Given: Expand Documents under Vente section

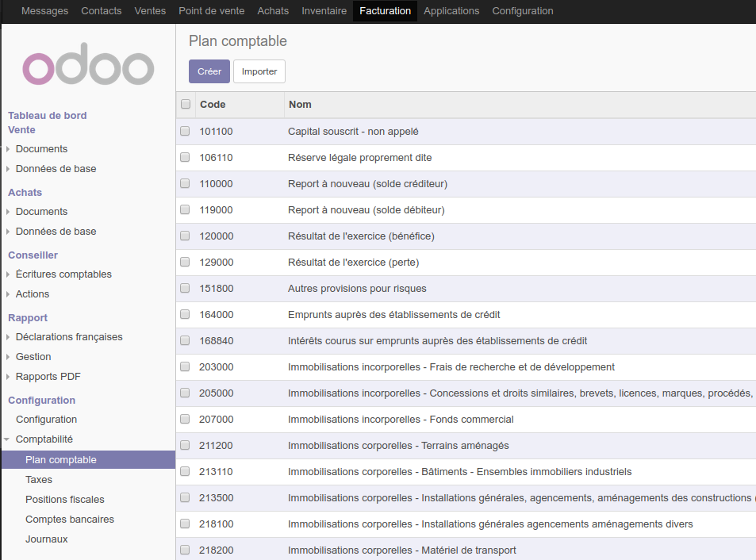Looking at the screenshot, I should (41, 149).
